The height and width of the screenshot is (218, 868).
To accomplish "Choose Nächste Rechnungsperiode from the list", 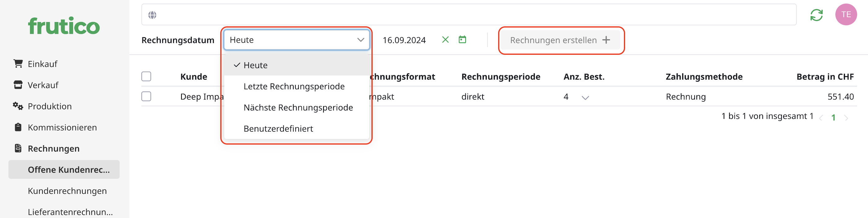I will tap(298, 108).
